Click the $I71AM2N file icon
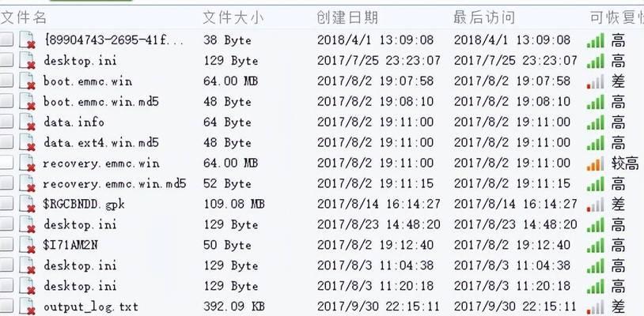This screenshot has height=316, width=644. 27,245
